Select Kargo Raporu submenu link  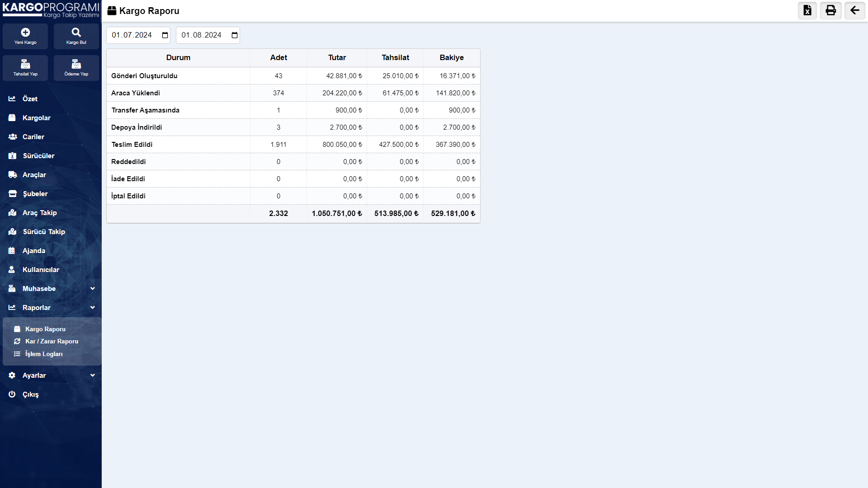(45, 329)
